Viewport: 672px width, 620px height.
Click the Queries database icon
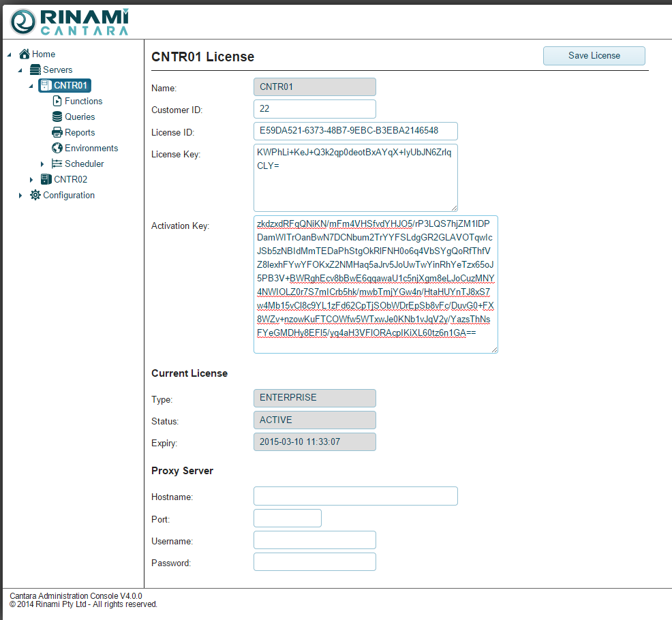point(57,117)
